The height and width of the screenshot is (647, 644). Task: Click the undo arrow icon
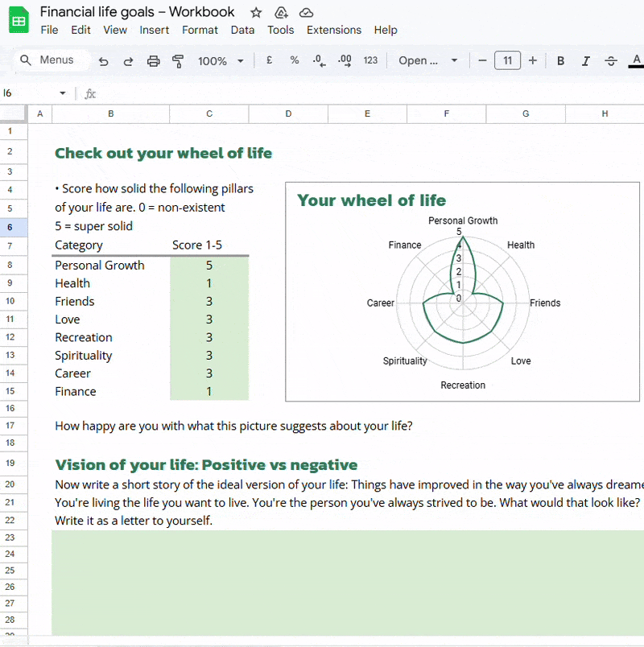[x=103, y=61]
